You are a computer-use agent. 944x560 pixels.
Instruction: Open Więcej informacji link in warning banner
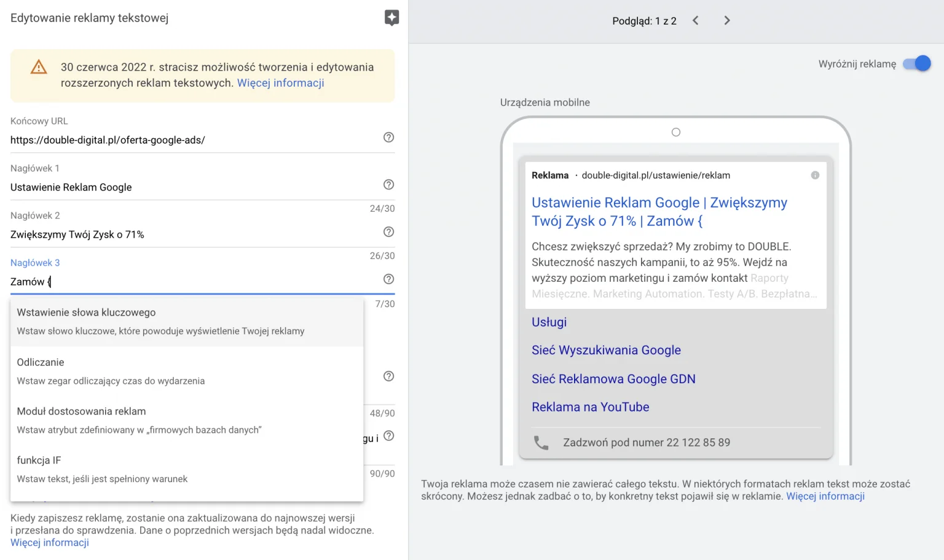tap(280, 83)
